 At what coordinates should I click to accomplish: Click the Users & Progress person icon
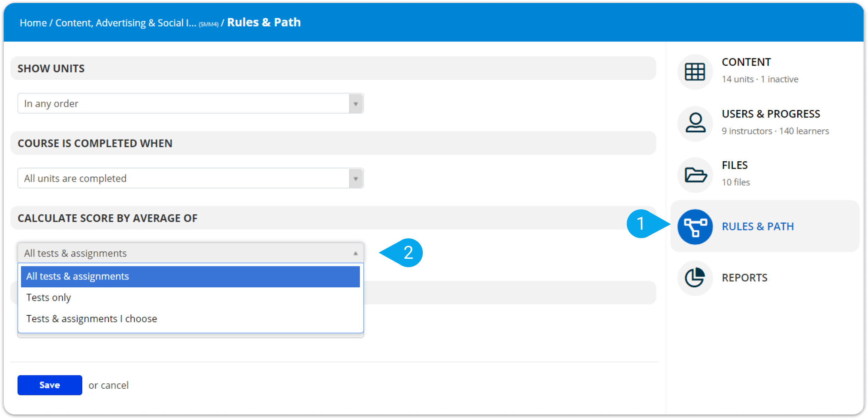695,123
